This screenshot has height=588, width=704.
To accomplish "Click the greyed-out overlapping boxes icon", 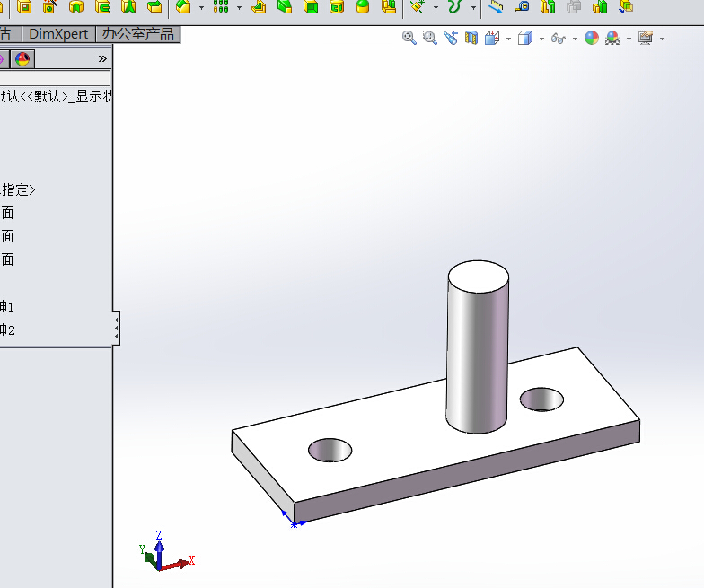I will click(x=574, y=7).
